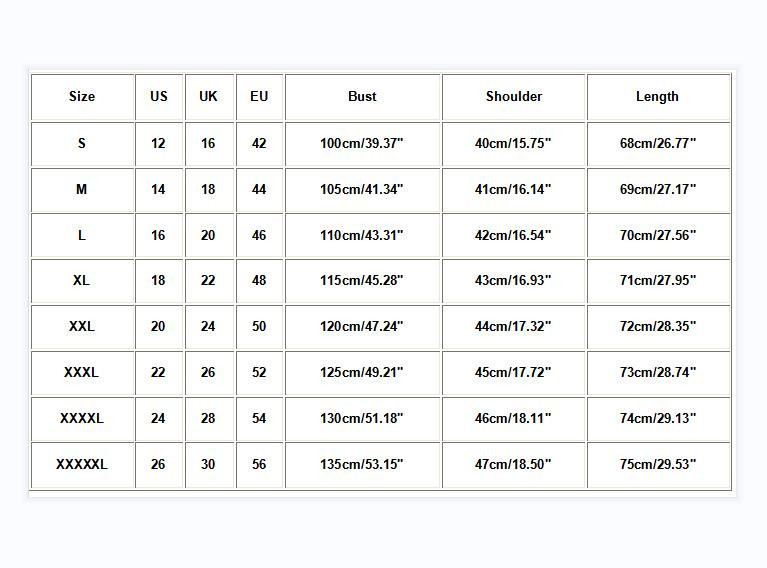
Task: Click the bust value 130cm/51.18"
Action: pyautogui.click(x=362, y=418)
